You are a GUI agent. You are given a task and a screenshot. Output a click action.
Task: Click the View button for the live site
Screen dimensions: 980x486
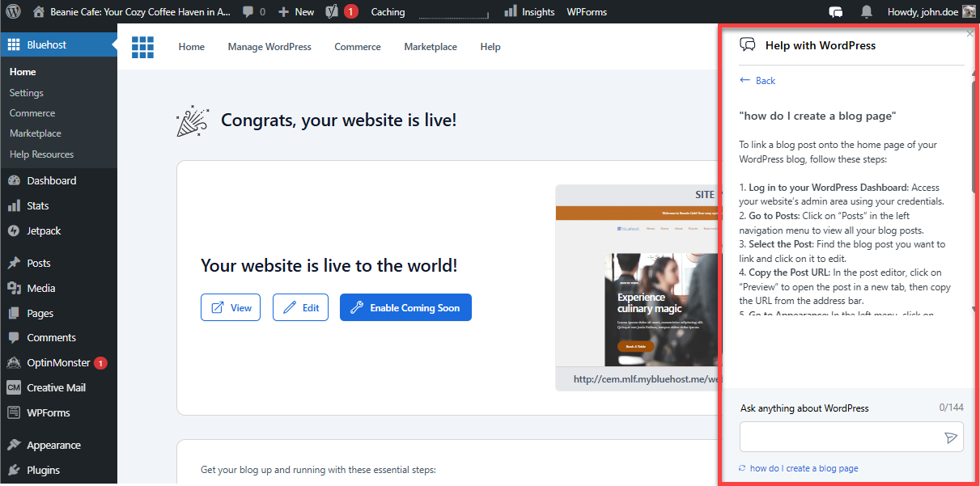point(230,307)
